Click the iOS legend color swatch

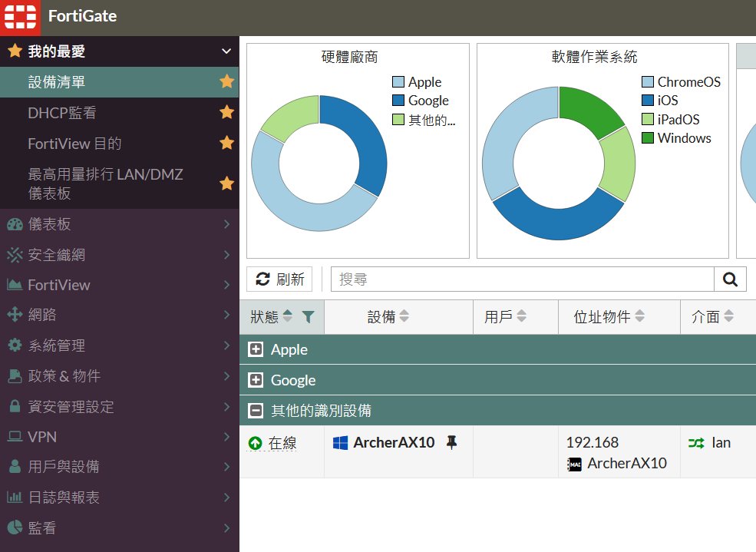point(648,101)
